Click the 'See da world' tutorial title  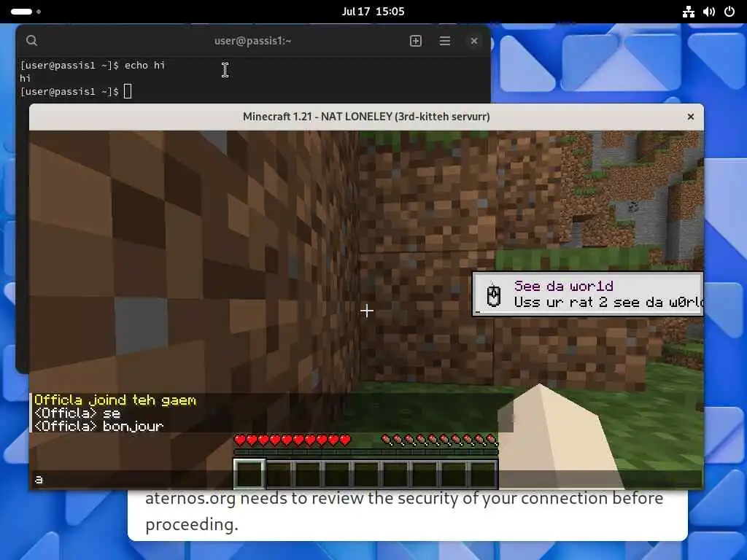(564, 286)
